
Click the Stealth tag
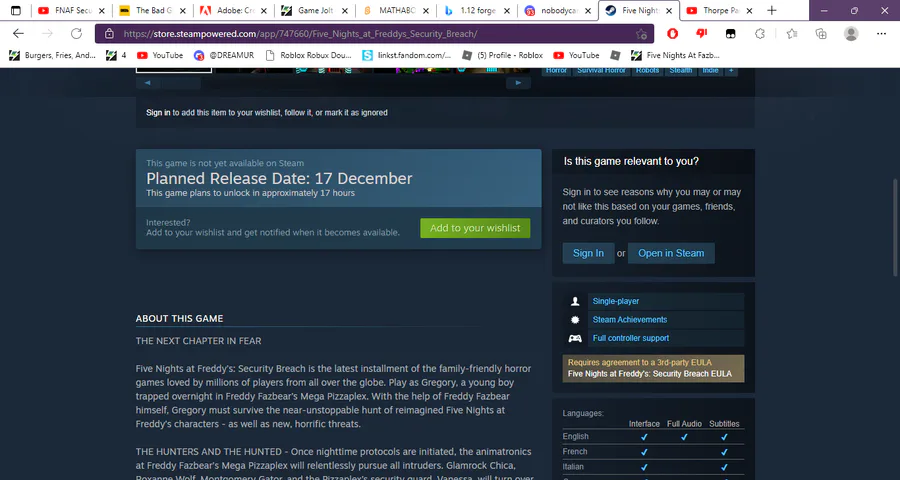pyautogui.click(x=681, y=70)
